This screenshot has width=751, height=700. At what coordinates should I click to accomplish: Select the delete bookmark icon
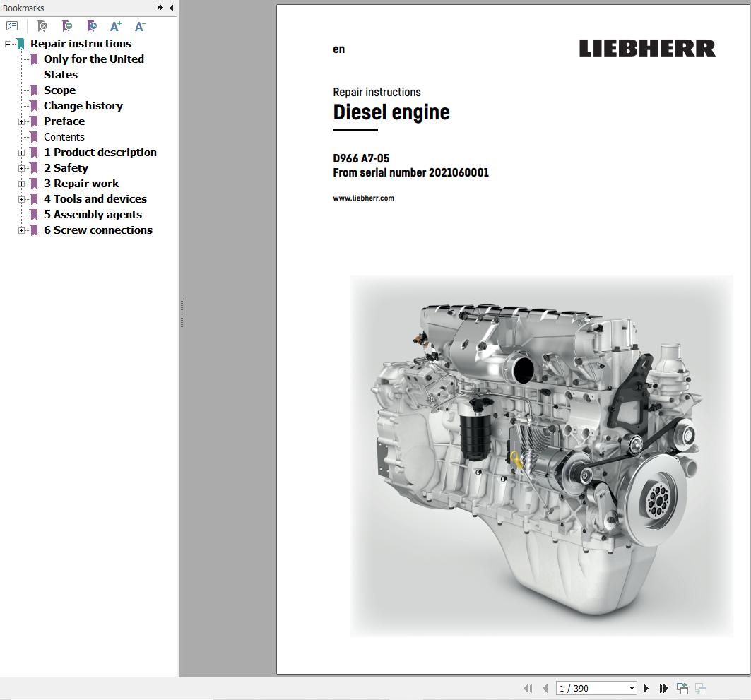click(x=42, y=25)
